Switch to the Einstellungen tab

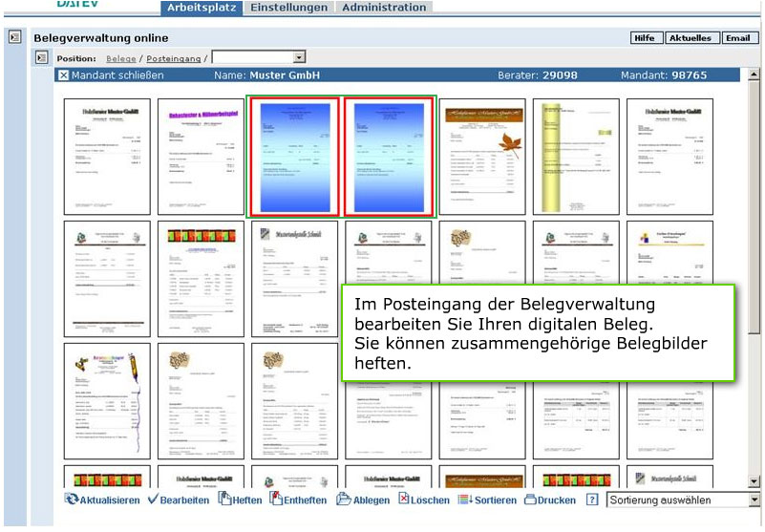[288, 8]
